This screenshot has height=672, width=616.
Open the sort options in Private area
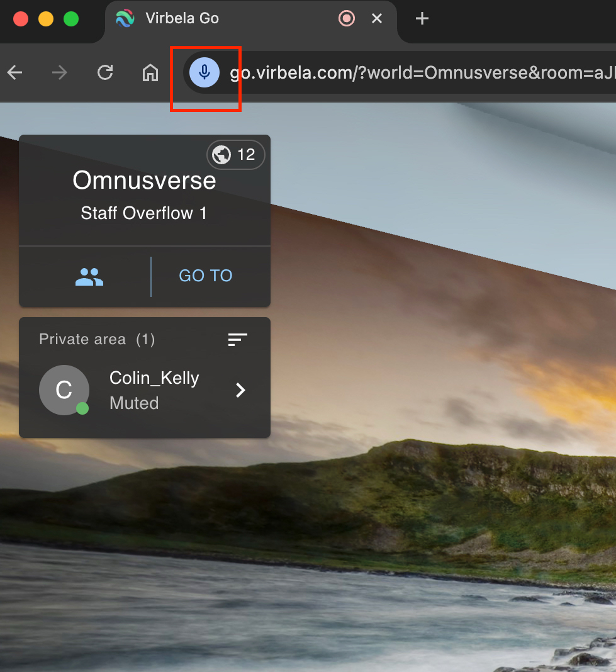click(x=237, y=340)
